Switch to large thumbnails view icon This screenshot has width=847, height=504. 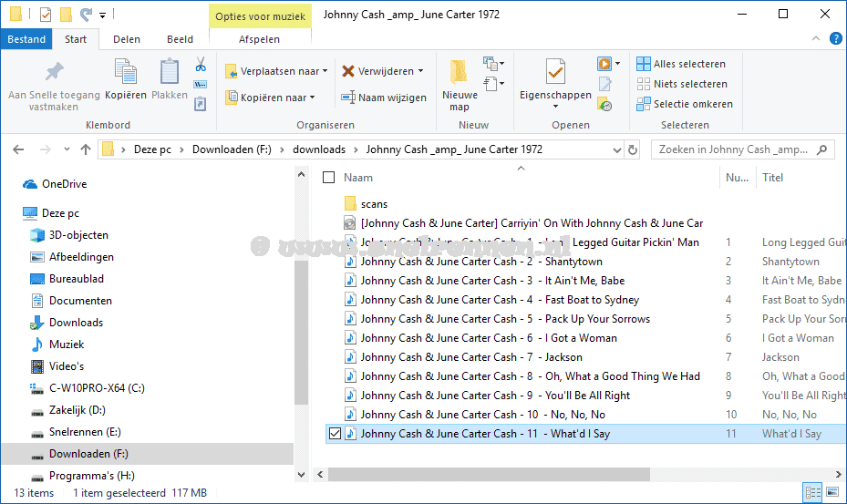pos(832,492)
